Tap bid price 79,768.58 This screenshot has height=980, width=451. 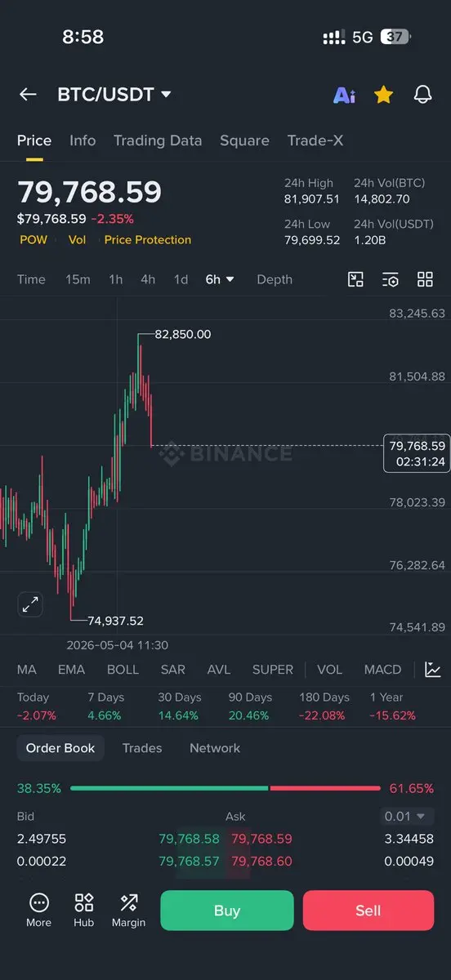tap(189, 839)
